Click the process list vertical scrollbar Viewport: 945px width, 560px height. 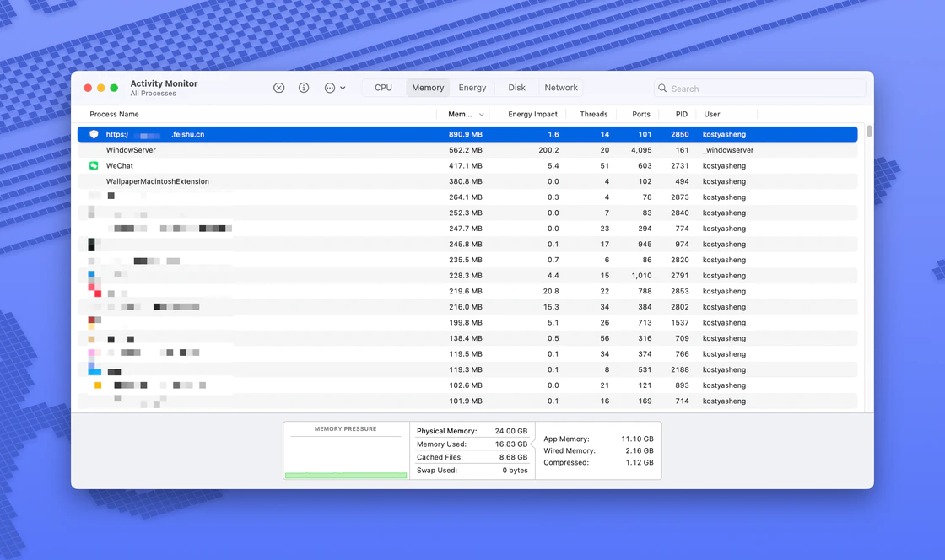[x=869, y=132]
